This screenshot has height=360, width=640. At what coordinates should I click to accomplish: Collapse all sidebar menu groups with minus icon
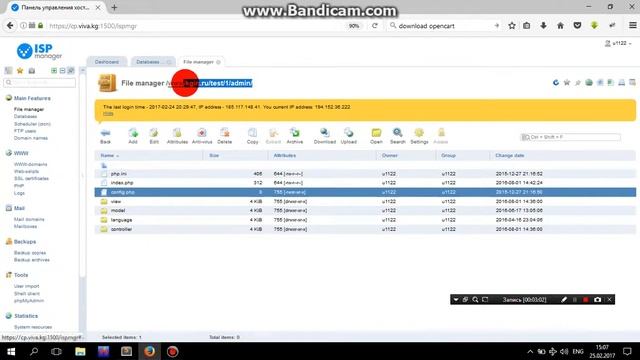click(62, 71)
